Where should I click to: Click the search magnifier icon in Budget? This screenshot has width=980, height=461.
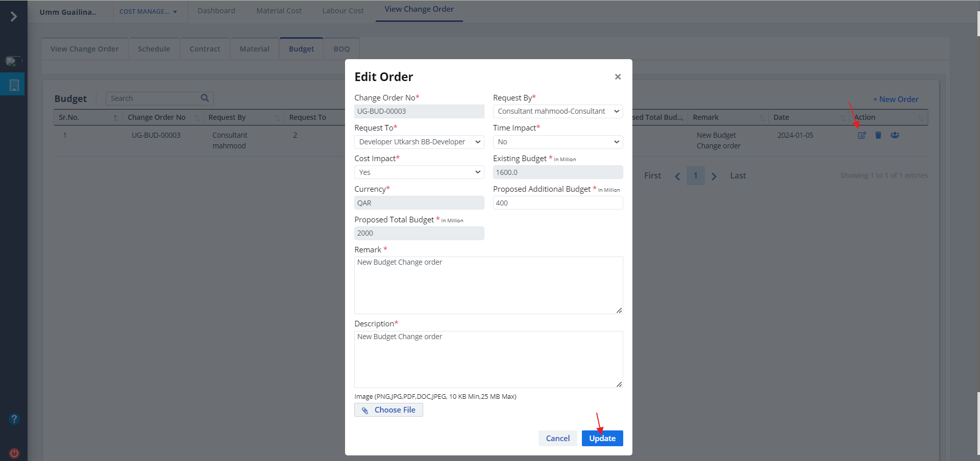[x=205, y=98]
